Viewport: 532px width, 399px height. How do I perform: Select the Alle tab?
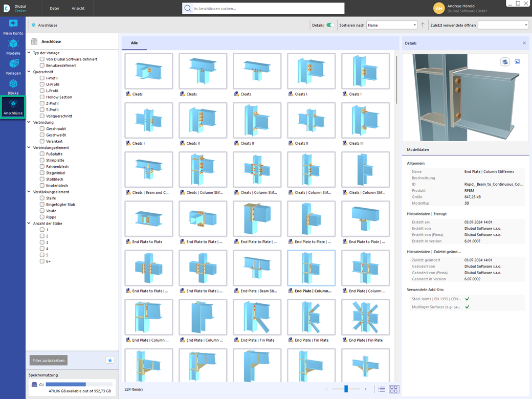[135, 43]
